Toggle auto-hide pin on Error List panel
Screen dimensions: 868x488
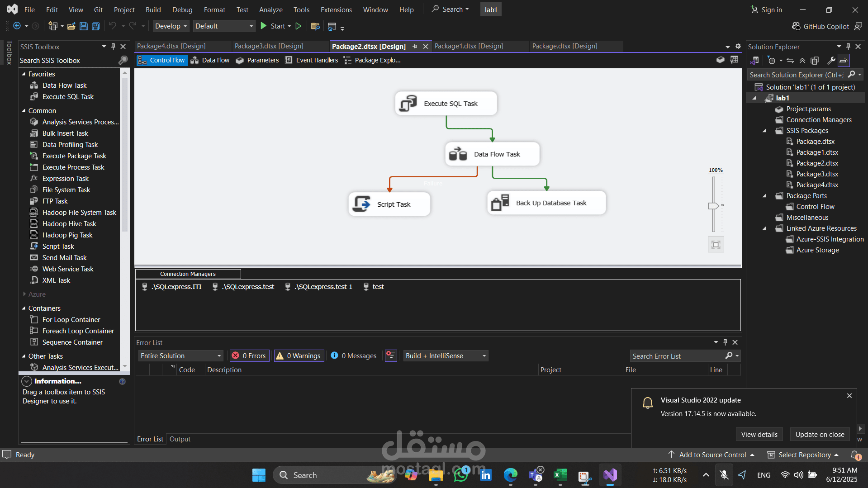pyautogui.click(x=725, y=342)
